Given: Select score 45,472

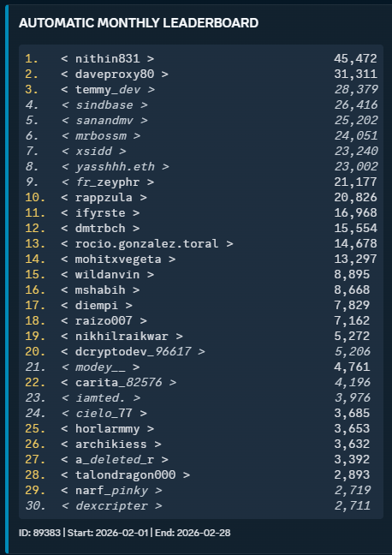Looking at the screenshot, I should 355,59.
